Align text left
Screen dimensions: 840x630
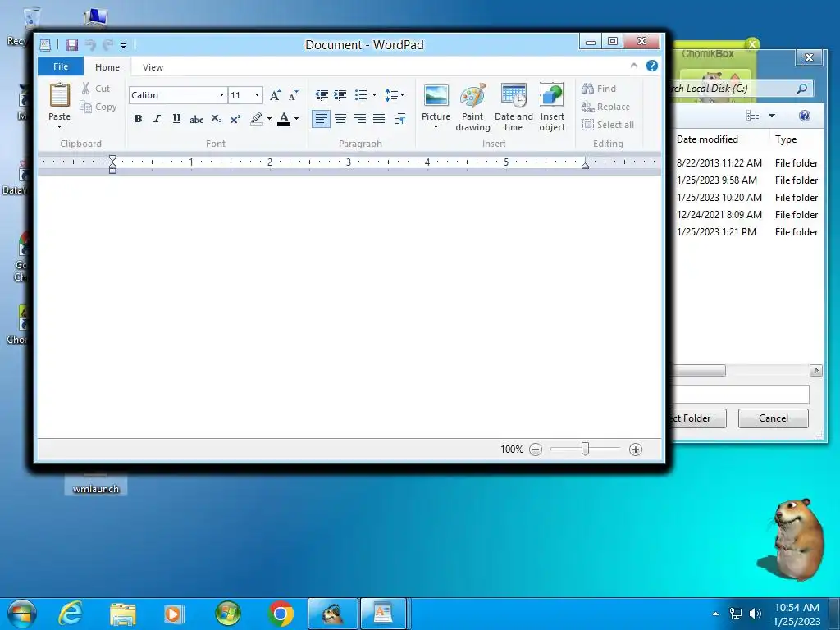[x=321, y=119]
